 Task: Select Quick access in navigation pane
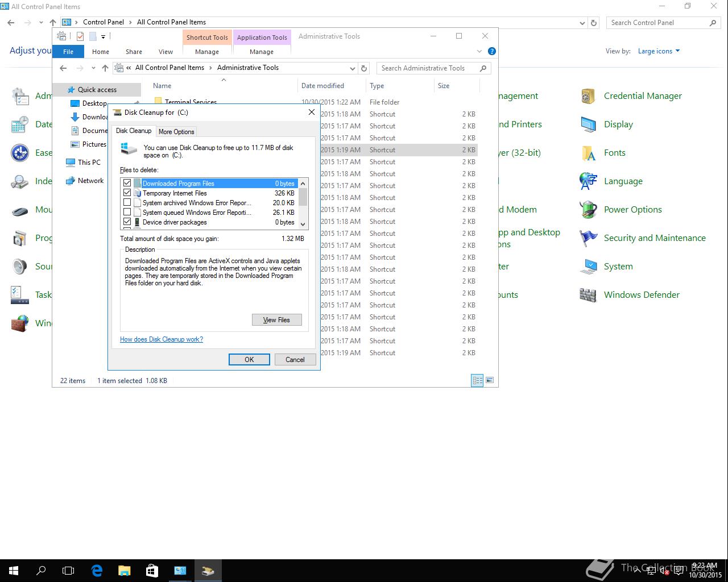(97, 90)
